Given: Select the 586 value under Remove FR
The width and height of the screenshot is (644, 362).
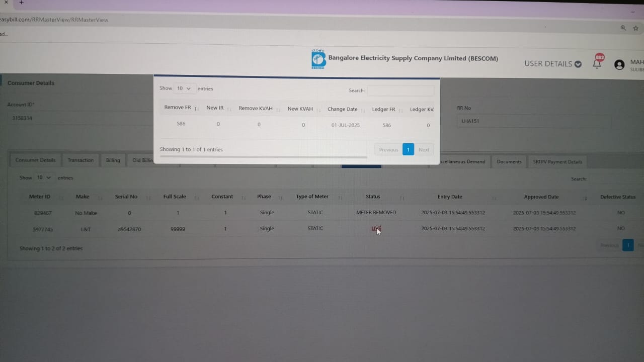Looking at the screenshot, I should click(x=181, y=124).
